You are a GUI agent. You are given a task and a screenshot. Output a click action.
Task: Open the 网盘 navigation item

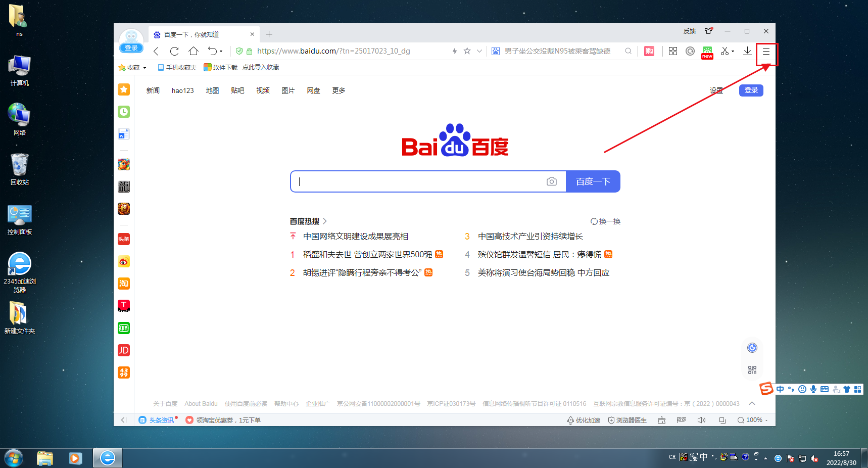pos(313,90)
